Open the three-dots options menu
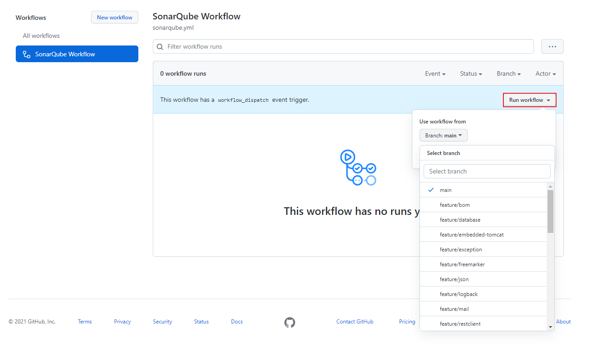 (552, 46)
